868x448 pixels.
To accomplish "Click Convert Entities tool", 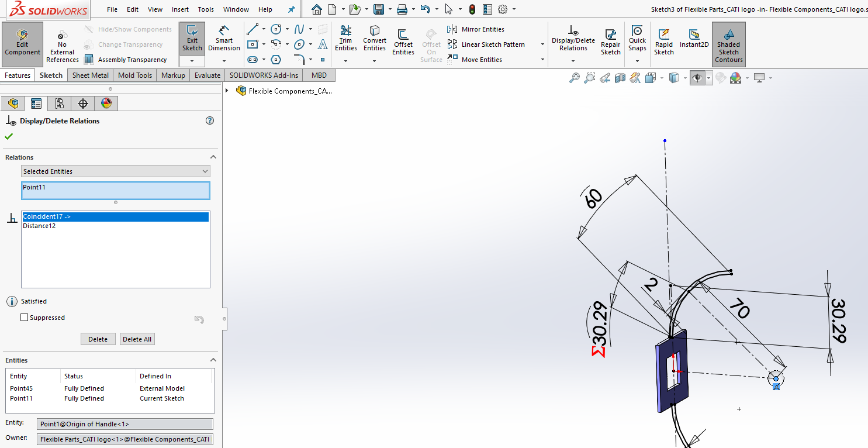I will tap(375, 39).
